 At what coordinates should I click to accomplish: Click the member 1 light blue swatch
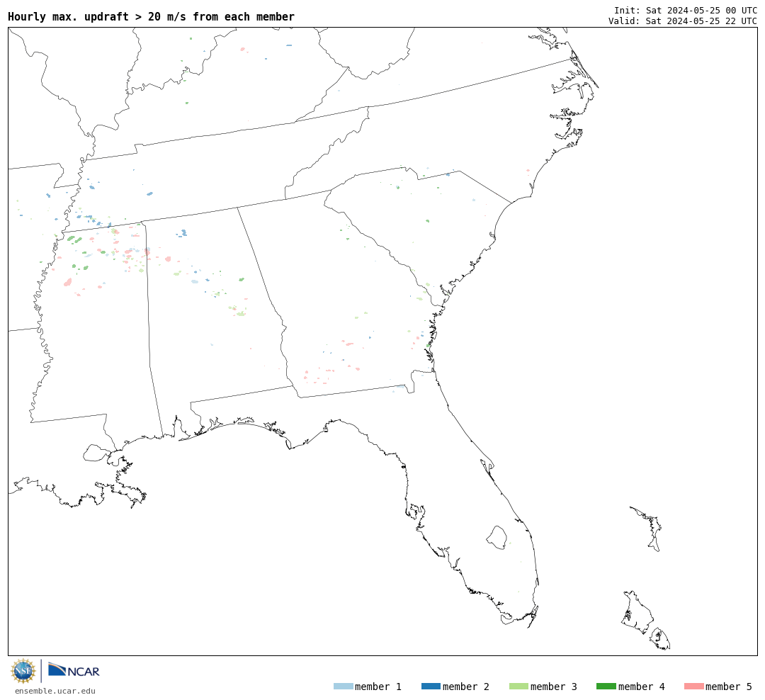click(x=343, y=686)
